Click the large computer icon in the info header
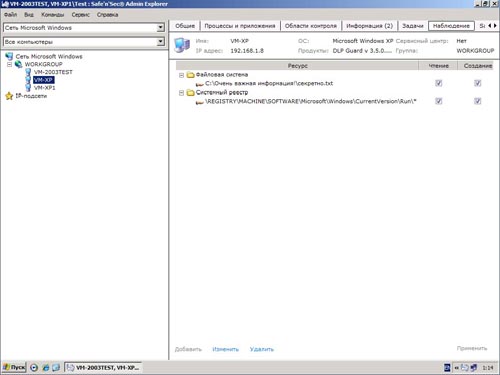Image resolution: width=500 pixels, height=375 pixels. click(182, 45)
